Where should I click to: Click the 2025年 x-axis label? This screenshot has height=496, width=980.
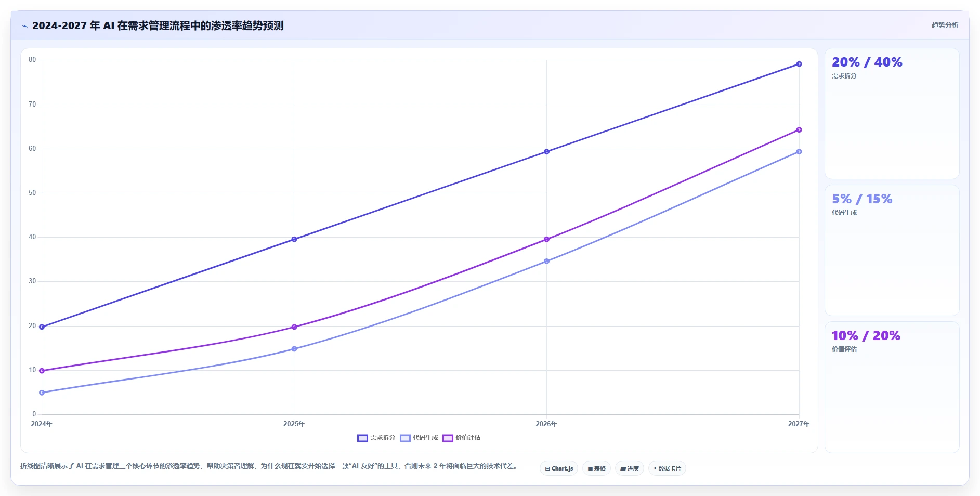[x=294, y=424]
